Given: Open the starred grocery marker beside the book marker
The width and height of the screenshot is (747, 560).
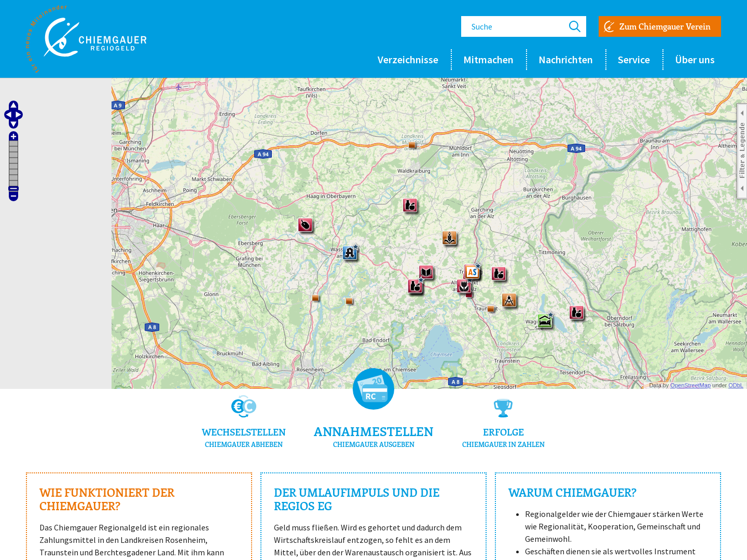Looking at the screenshot, I should click(x=415, y=286).
